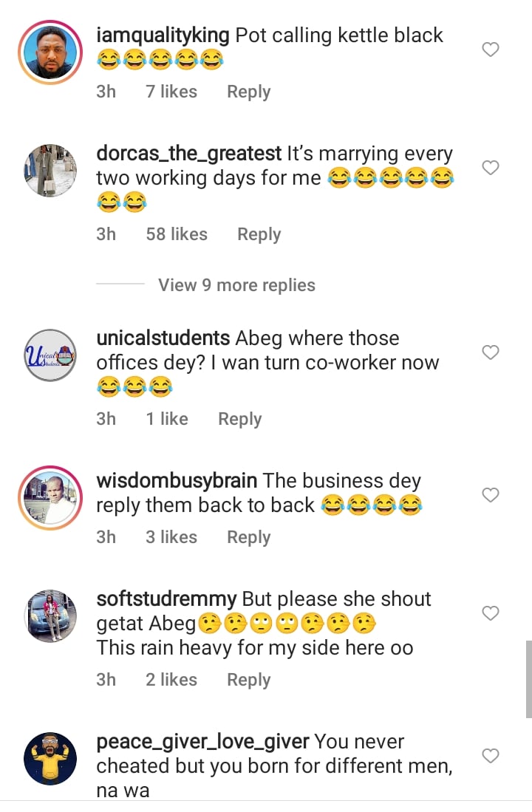View who gave 58 likes

pos(177,234)
